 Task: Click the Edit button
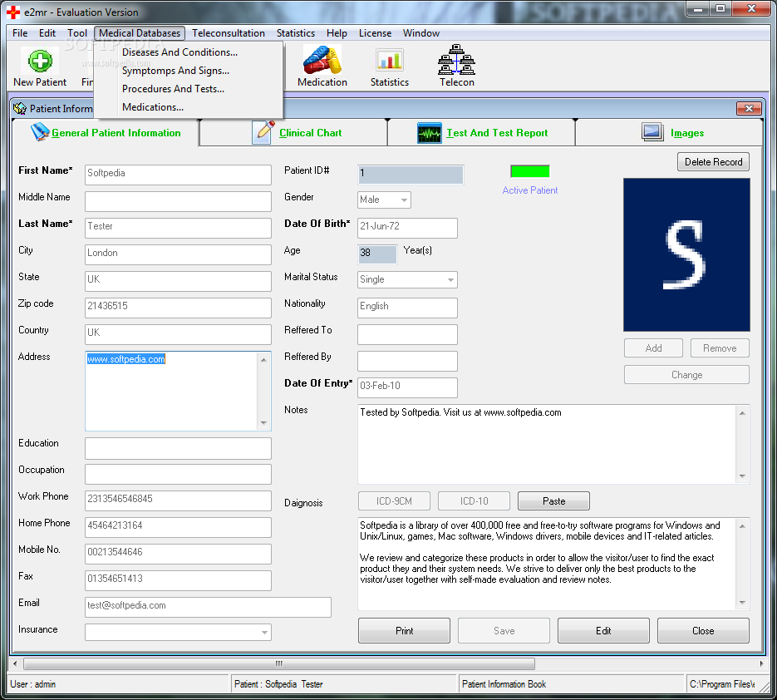(603, 631)
